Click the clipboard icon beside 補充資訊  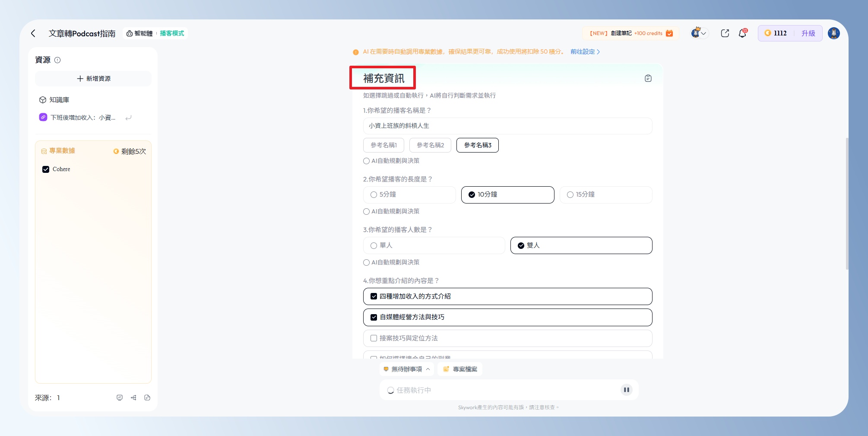click(x=648, y=78)
